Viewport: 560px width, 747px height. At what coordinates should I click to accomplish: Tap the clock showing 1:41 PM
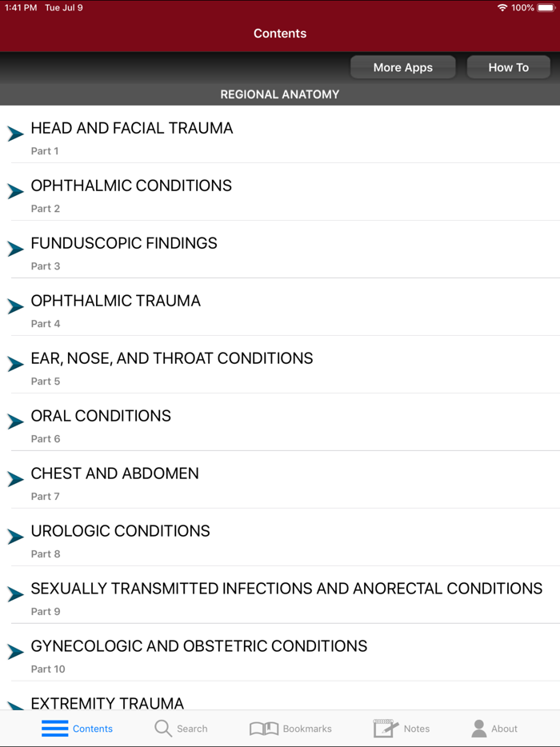coord(20,7)
